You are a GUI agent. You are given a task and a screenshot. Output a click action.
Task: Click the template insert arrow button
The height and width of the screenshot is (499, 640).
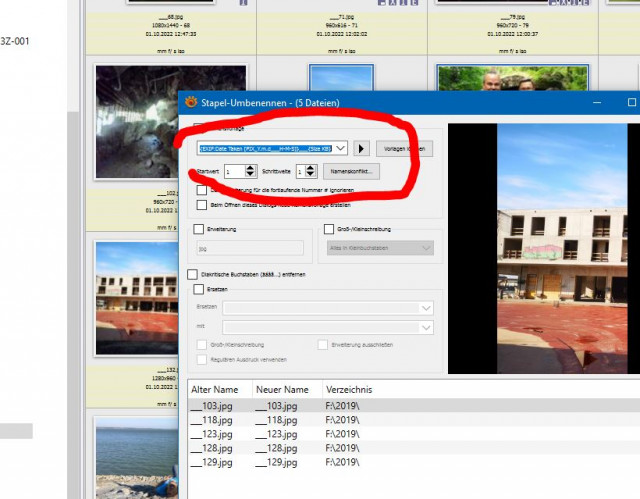(x=361, y=149)
